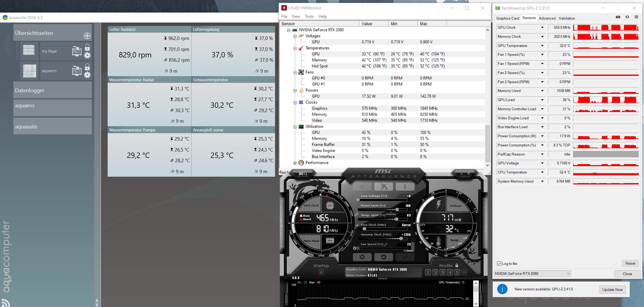Viewport: 644px width, 307px height.
Task: Click Afterburner reset to defaults button
Action: [383, 257]
